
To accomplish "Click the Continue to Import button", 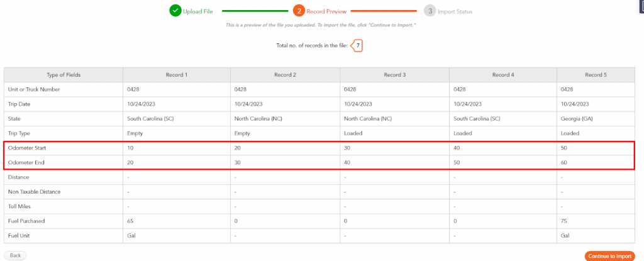I will [x=610, y=256].
